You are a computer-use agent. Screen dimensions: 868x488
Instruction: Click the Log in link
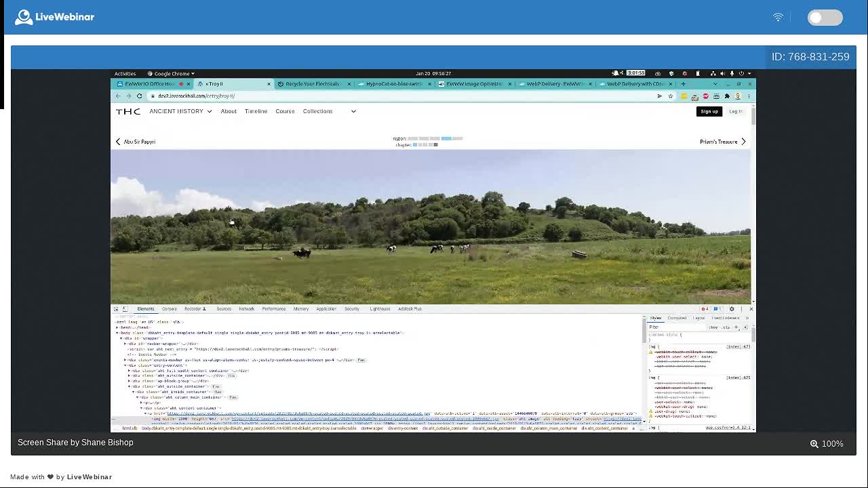(736, 111)
